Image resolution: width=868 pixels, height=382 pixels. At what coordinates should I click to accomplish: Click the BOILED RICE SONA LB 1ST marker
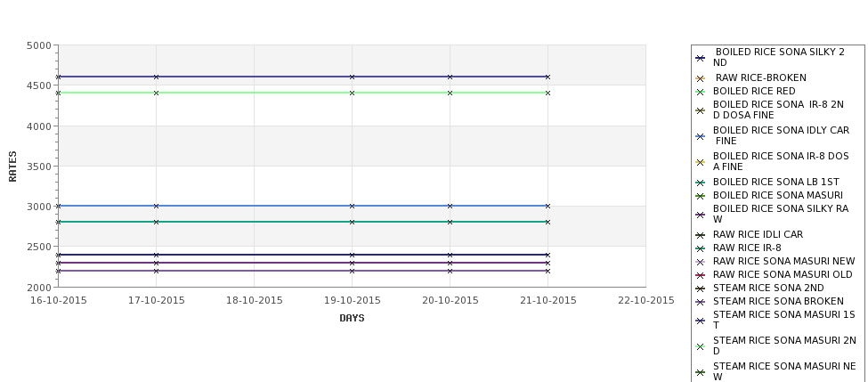pos(700,183)
